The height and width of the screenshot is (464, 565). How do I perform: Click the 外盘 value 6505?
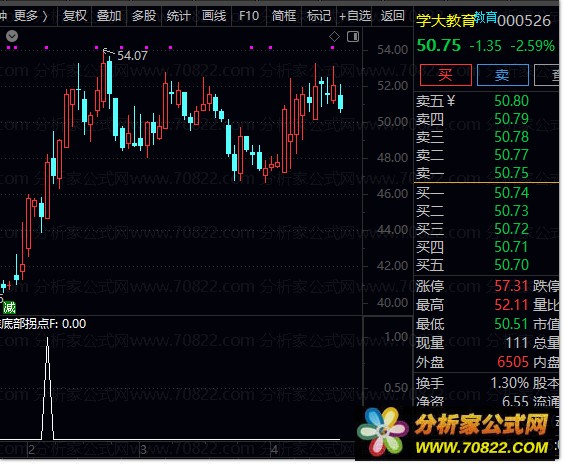(513, 362)
